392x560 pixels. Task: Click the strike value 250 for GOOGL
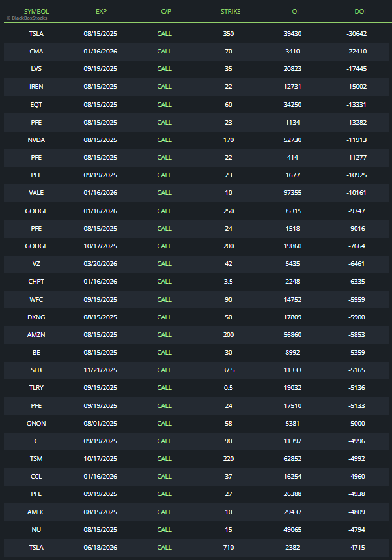tap(229, 211)
